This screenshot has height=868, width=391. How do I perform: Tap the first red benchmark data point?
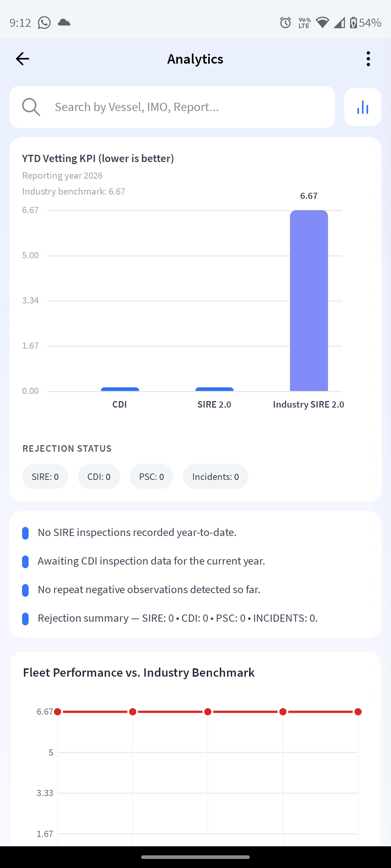(x=58, y=712)
